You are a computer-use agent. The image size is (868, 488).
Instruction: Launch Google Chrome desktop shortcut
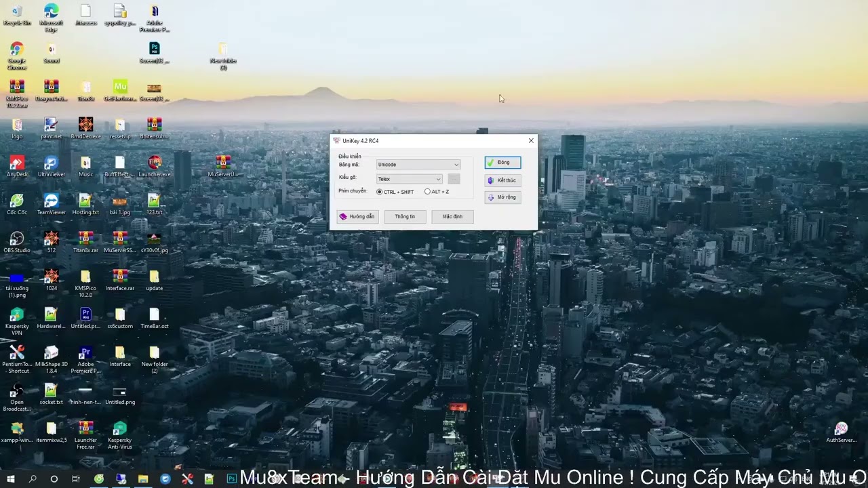pos(17,56)
